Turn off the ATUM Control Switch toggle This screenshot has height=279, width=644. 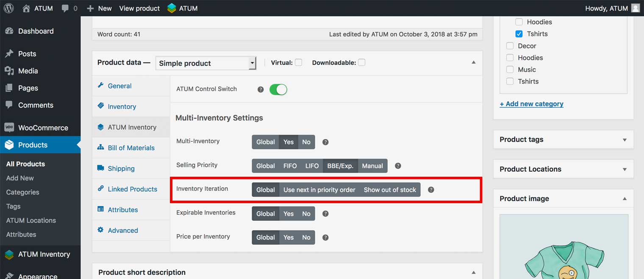pos(278,89)
